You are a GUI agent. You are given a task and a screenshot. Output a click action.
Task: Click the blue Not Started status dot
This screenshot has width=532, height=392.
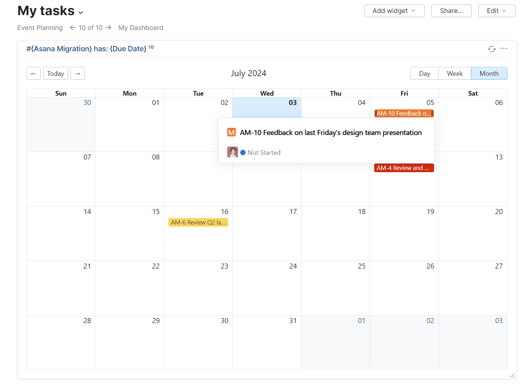(x=243, y=153)
